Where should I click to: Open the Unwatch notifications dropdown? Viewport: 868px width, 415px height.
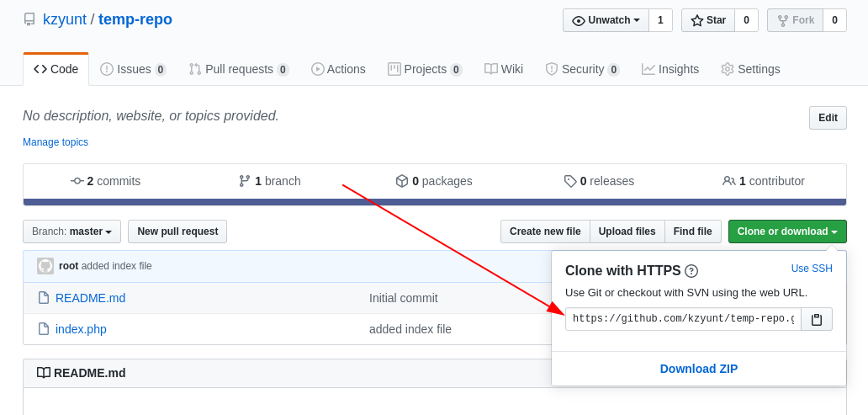click(x=606, y=20)
